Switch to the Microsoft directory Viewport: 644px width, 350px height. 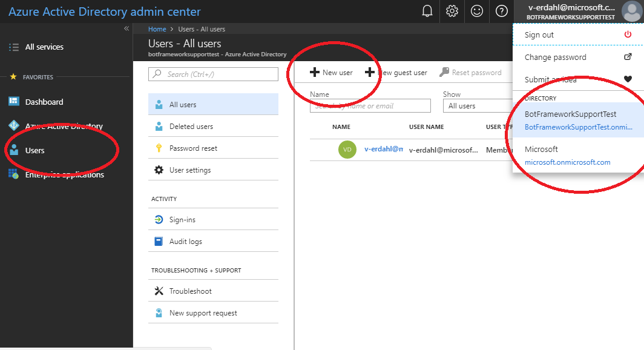[575, 155]
